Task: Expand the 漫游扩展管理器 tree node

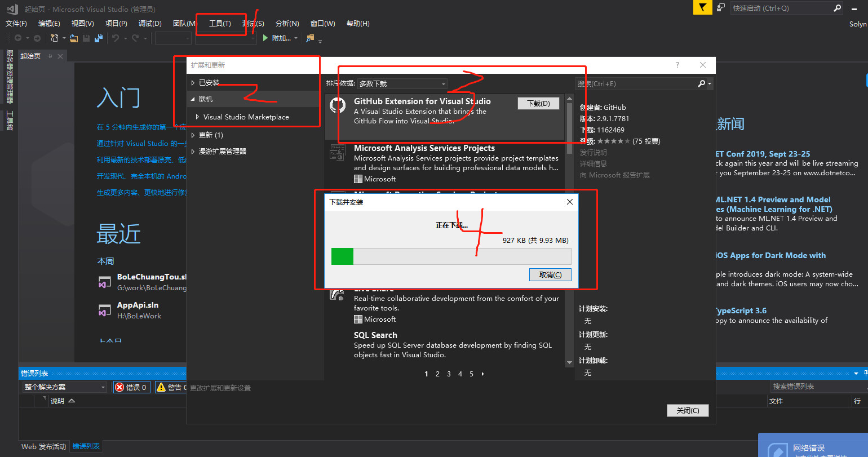Action: click(x=193, y=152)
